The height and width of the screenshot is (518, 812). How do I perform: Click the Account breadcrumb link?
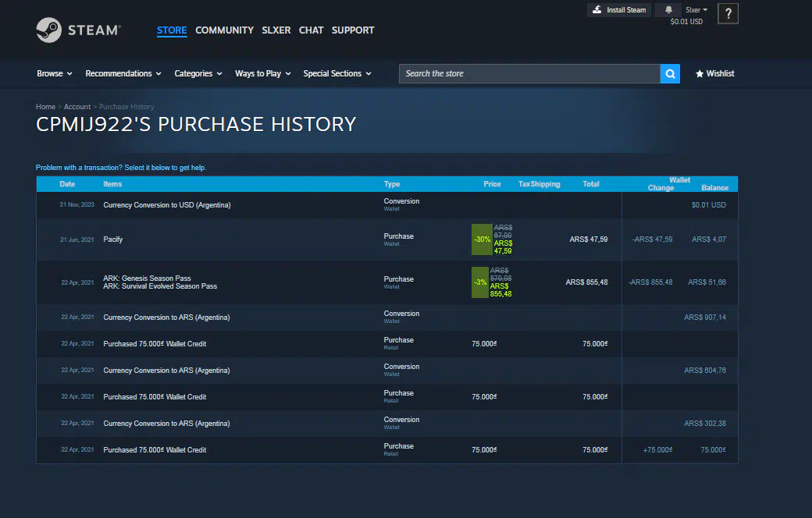77,107
